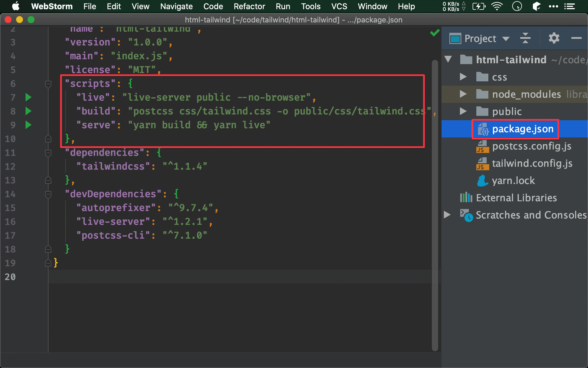This screenshot has width=588, height=368.
Task: Click the node_modules folder icon
Action: click(482, 94)
